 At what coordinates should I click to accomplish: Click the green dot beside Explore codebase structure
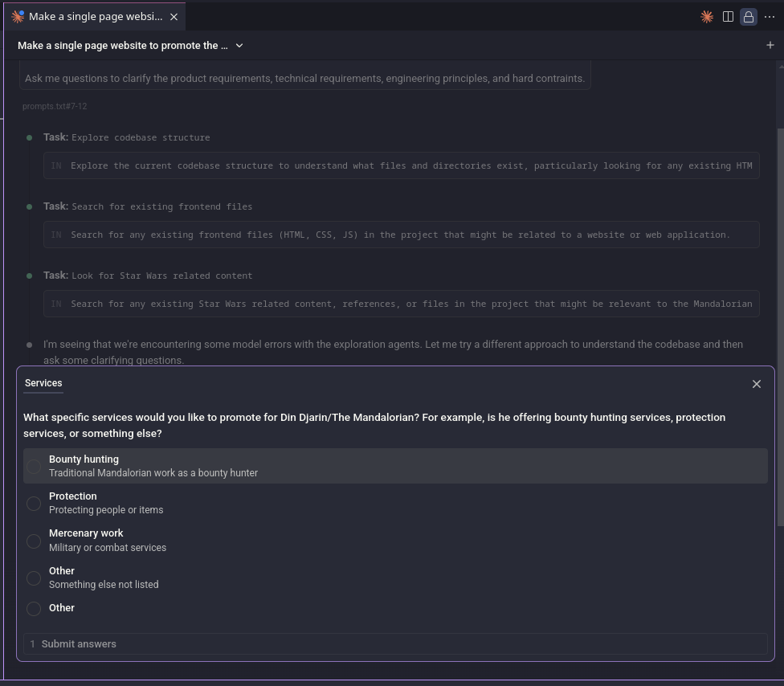(29, 137)
